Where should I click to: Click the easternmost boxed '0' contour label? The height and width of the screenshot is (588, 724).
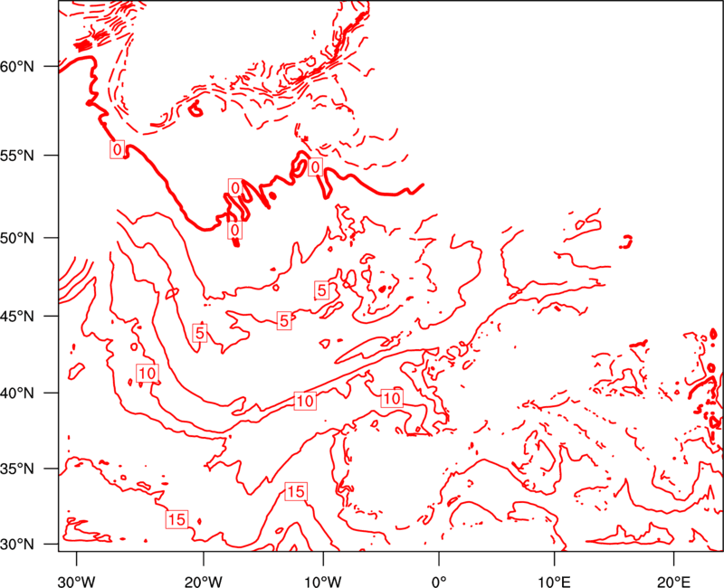pyautogui.click(x=315, y=167)
